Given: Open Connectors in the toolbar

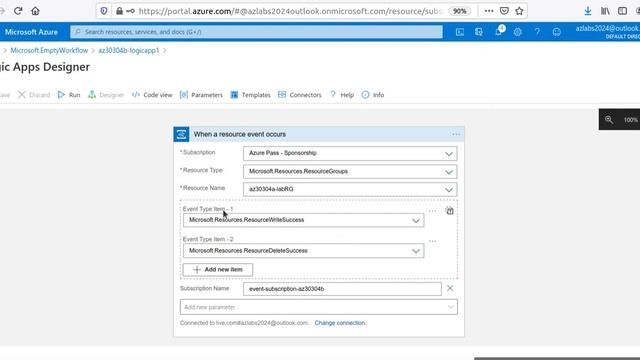Looking at the screenshot, I should point(300,95).
